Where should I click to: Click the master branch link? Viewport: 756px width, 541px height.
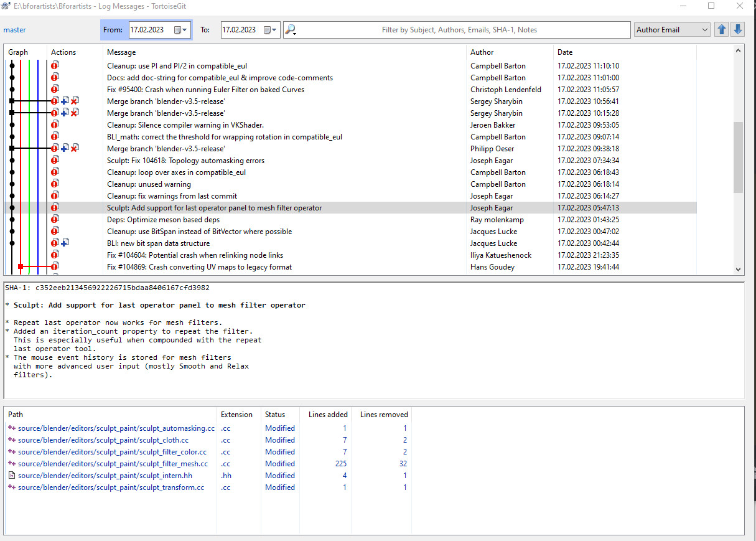(x=15, y=29)
